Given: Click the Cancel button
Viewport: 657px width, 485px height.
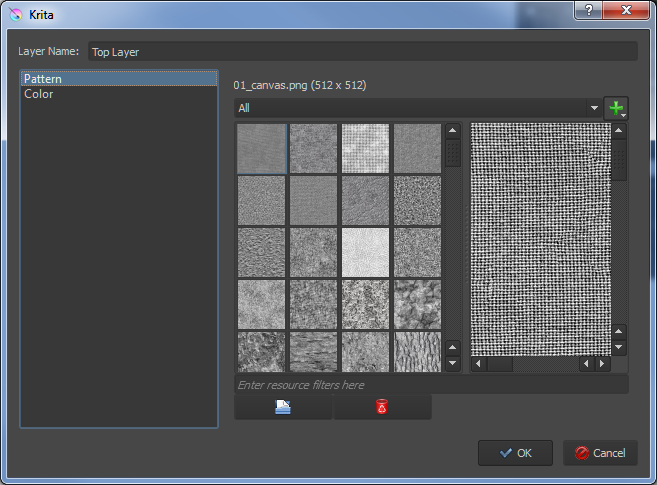Looking at the screenshot, I should click(600, 453).
